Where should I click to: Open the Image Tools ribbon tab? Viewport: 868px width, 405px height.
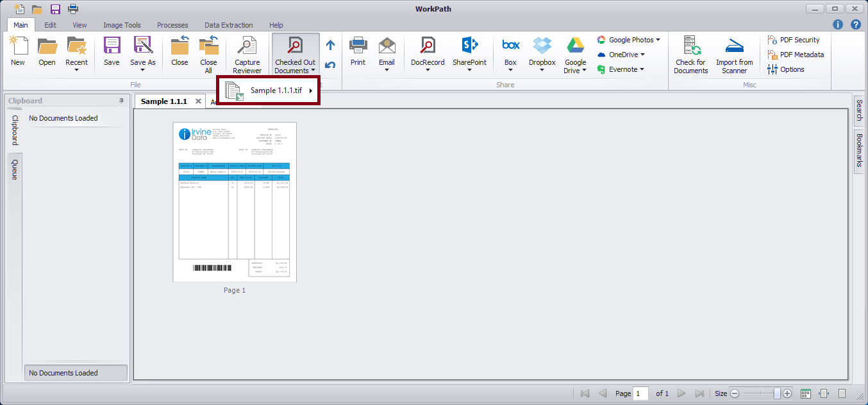pyautogui.click(x=122, y=25)
